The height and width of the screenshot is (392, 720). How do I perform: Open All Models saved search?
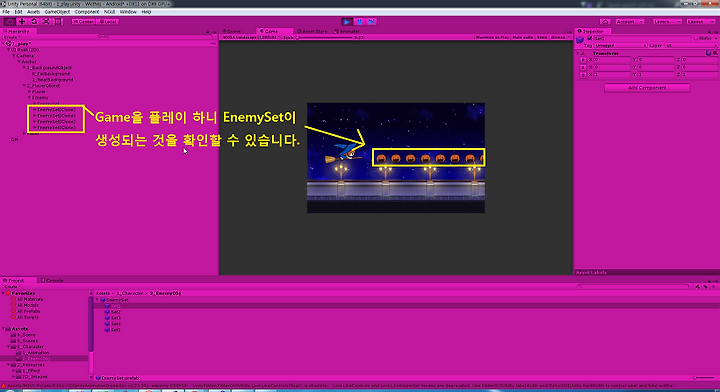(25, 305)
